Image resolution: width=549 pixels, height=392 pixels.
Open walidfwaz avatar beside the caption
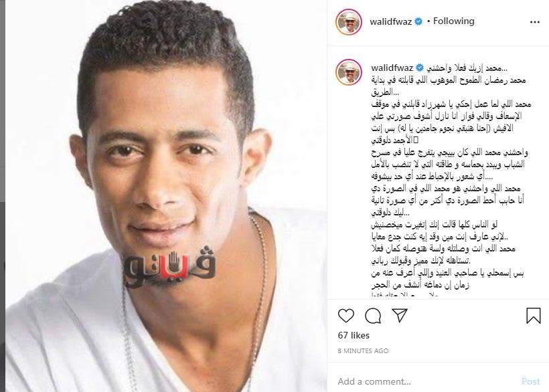(x=349, y=72)
